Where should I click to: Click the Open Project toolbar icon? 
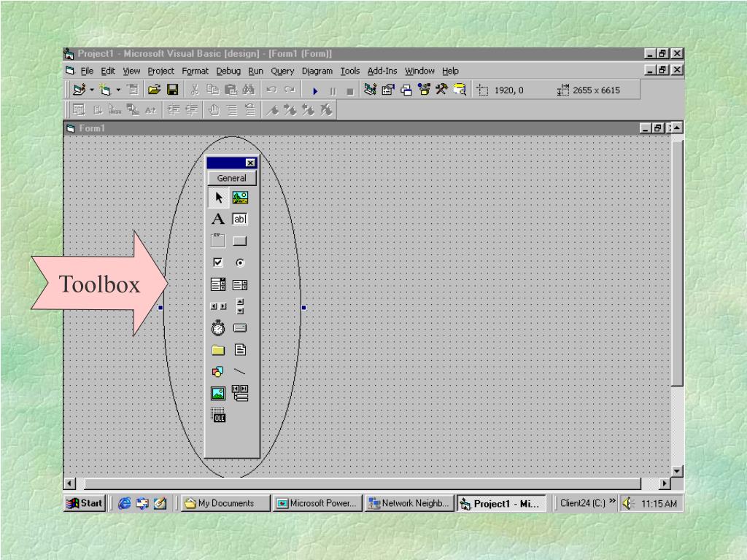(154, 90)
